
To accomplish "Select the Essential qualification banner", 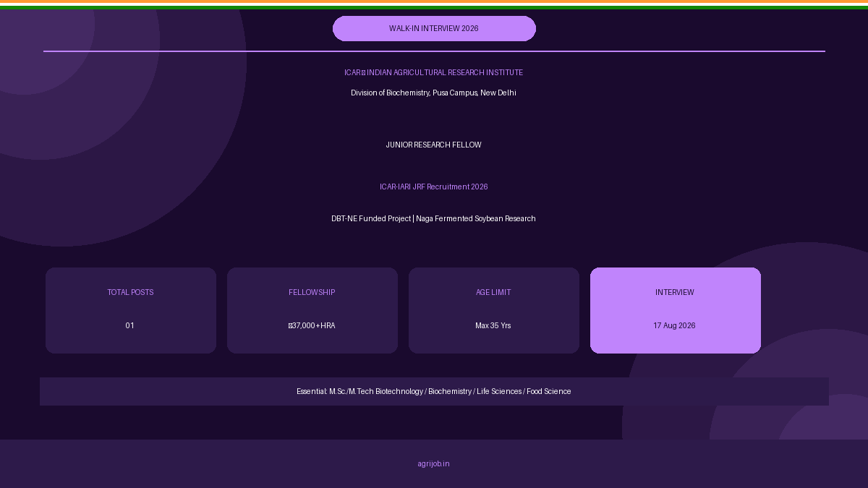I will click(434, 391).
